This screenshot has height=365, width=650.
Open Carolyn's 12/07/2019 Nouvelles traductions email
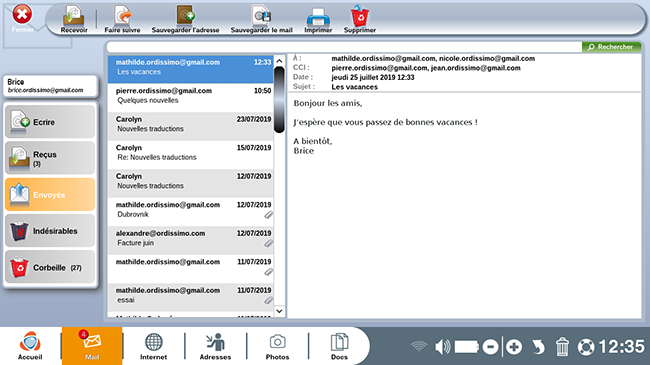pos(191,183)
